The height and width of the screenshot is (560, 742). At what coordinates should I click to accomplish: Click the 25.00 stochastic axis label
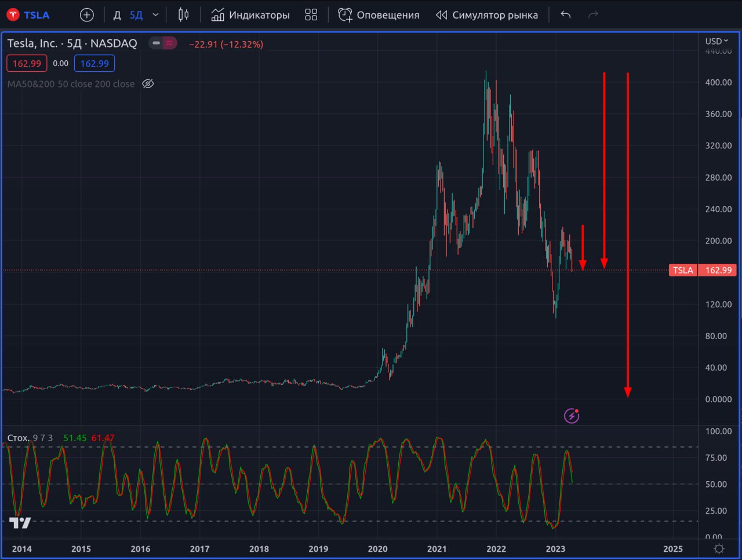(x=716, y=511)
